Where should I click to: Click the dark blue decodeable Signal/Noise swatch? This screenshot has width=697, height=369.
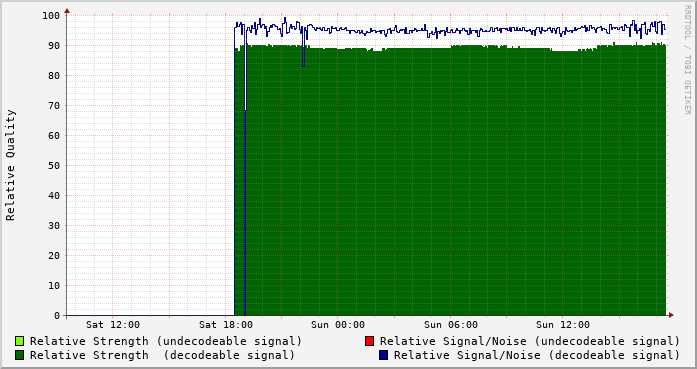click(x=383, y=355)
